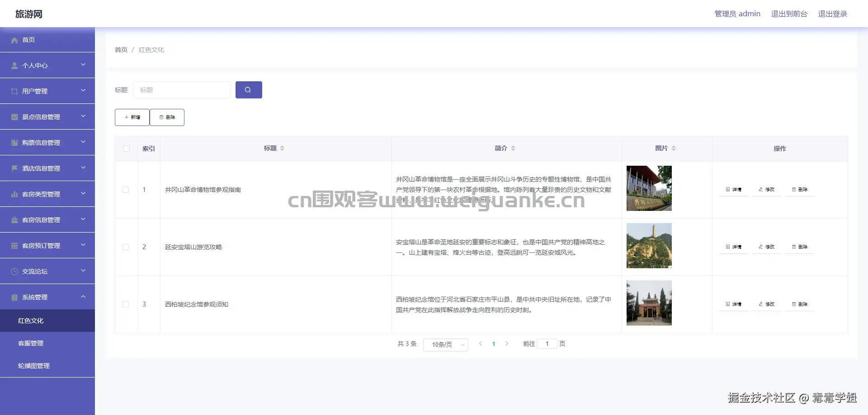The image size is (868, 415).
Task: Open 详情 for 西柏坡纪念馆参观须知
Action: tap(733, 304)
